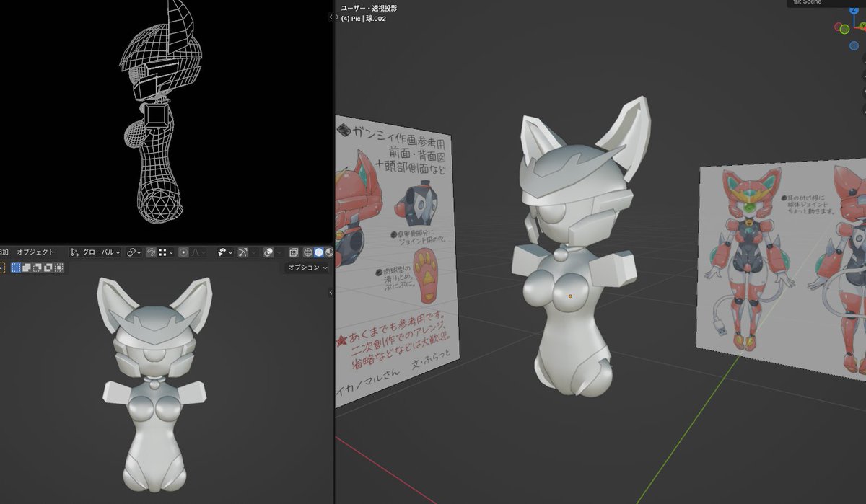Image resolution: width=866 pixels, height=504 pixels.
Task: Toggle X-ray mode icon
Action: 293,252
